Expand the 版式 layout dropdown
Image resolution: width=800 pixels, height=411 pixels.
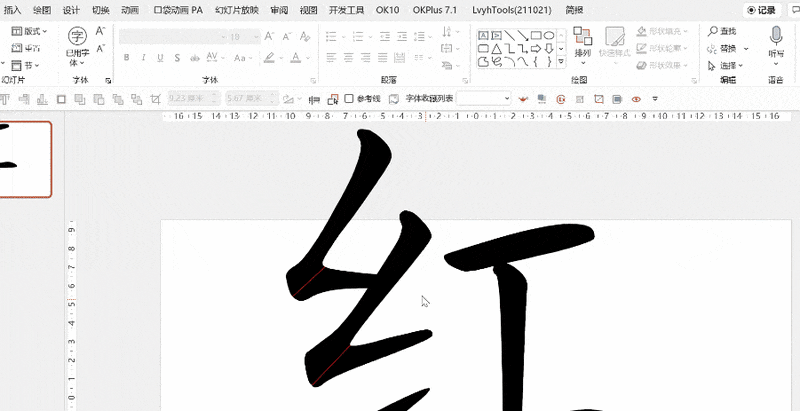[x=31, y=32]
